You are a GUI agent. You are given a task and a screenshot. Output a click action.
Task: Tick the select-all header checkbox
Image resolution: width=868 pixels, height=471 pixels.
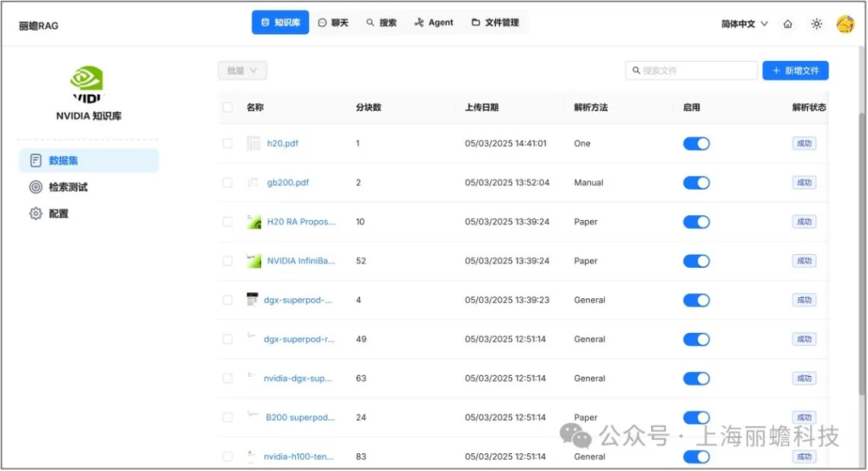point(227,108)
